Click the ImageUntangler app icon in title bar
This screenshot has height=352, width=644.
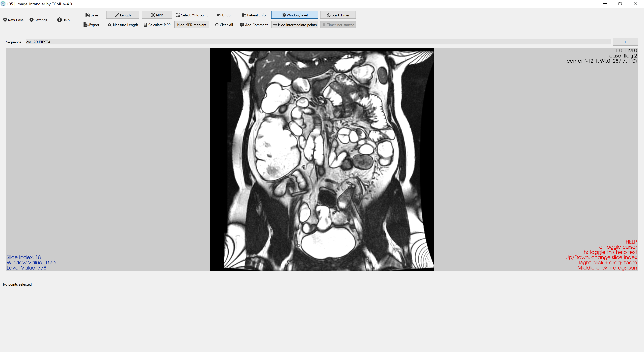coord(3,4)
